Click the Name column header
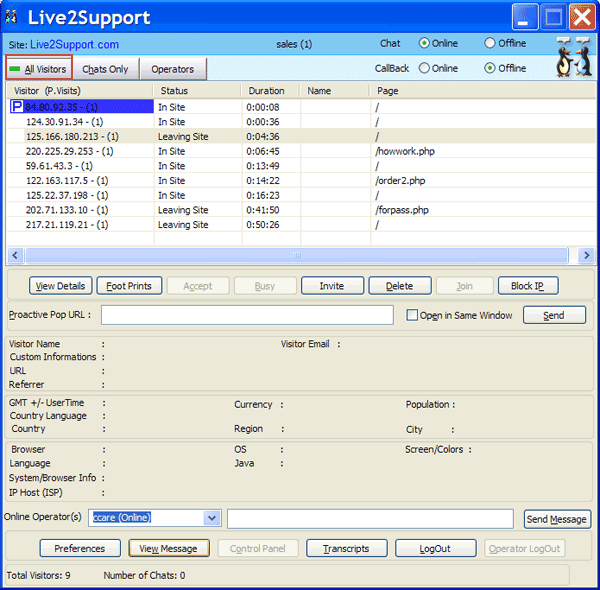Image resolution: width=600 pixels, height=590 pixels. pyautogui.click(x=335, y=91)
